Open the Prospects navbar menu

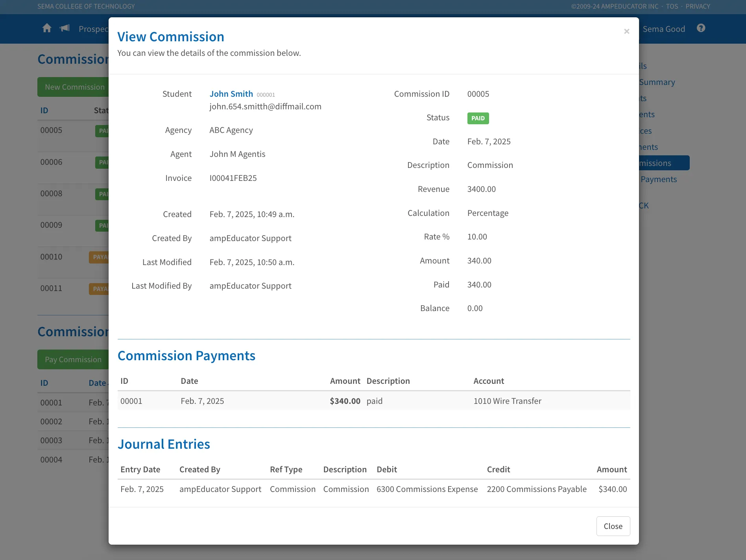pyautogui.click(x=94, y=29)
